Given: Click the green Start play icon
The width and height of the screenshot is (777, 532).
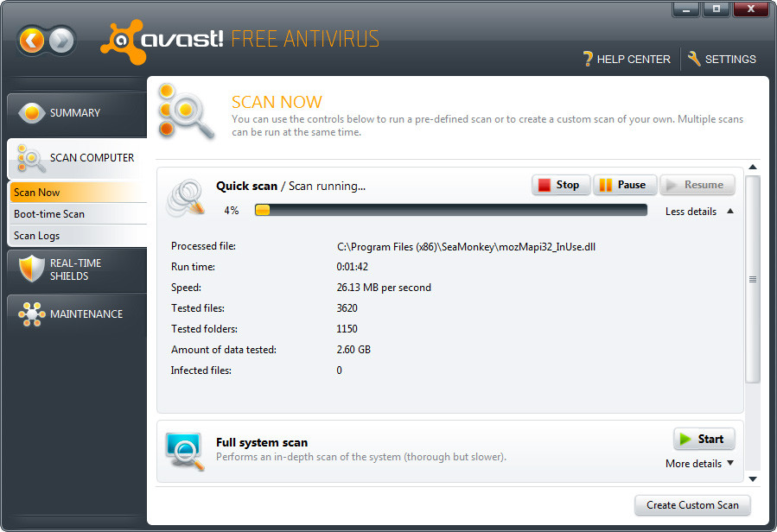Looking at the screenshot, I should 685,439.
